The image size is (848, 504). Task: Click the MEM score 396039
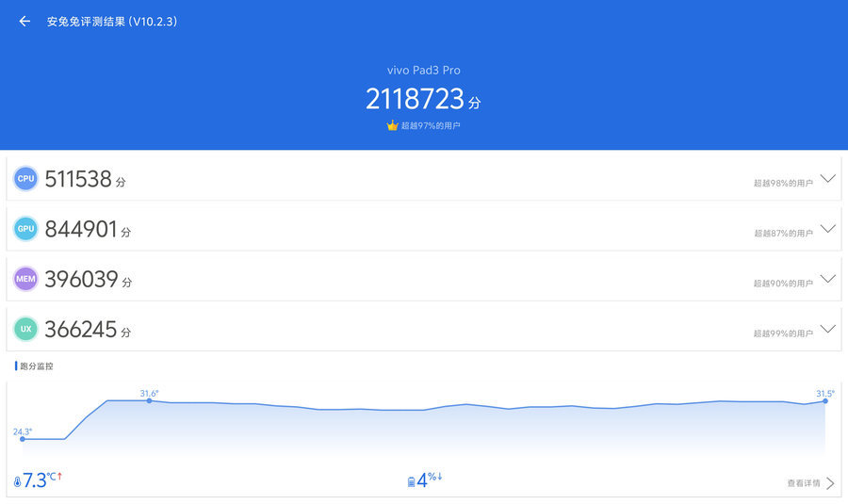[82, 279]
